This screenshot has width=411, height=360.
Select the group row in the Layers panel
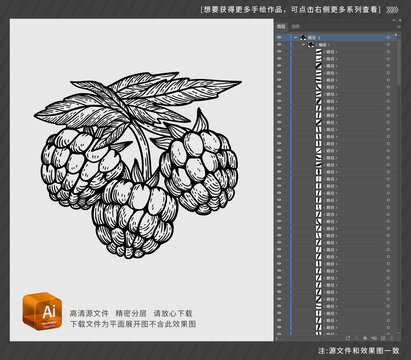[x=337, y=45]
